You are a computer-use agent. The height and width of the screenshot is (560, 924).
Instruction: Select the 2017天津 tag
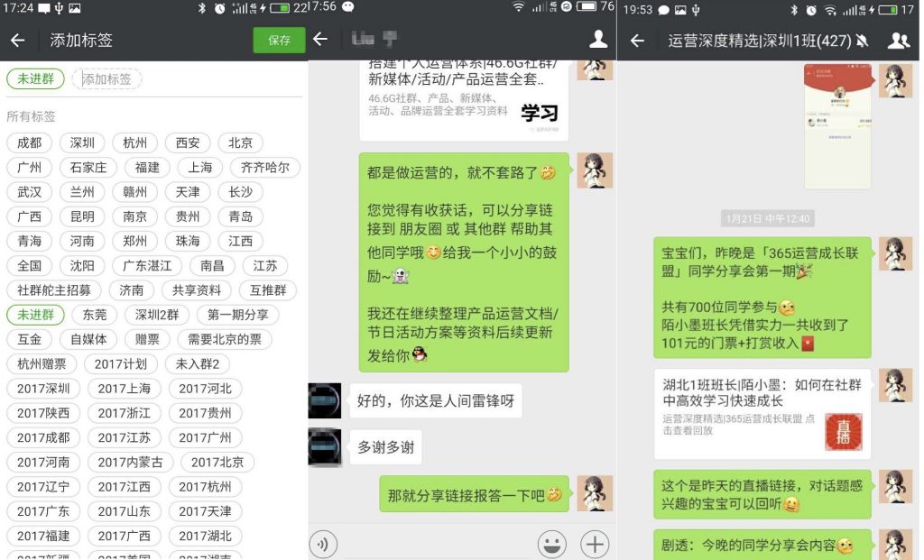coord(205,511)
